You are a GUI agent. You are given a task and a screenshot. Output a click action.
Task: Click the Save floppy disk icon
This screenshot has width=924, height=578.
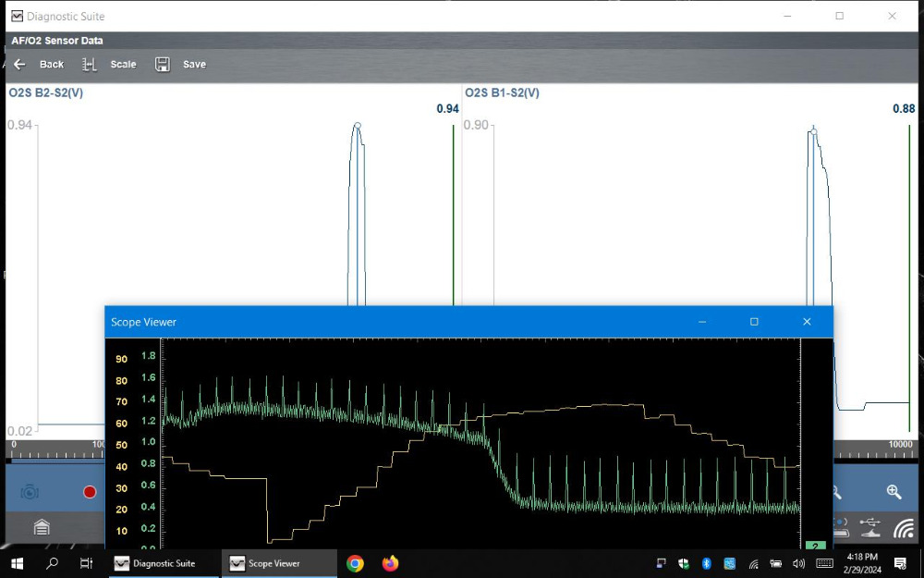(x=163, y=65)
